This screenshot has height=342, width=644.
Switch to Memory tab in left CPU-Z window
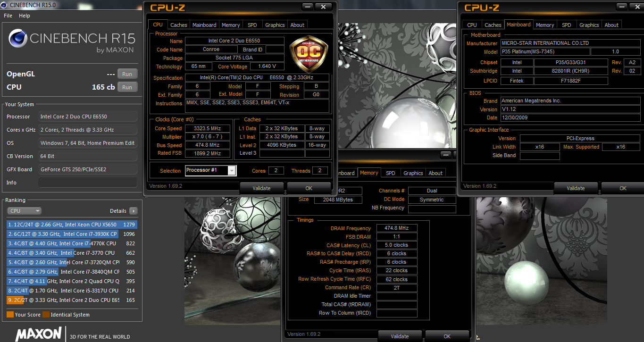click(231, 25)
